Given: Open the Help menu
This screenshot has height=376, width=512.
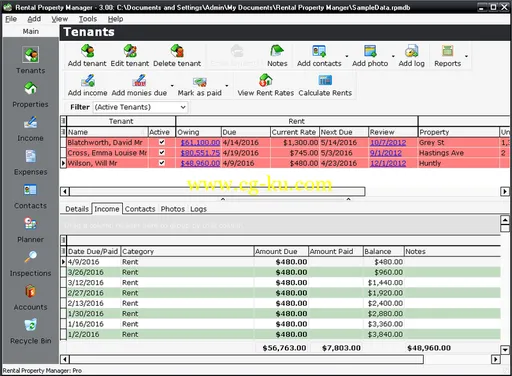Looking at the screenshot, I should click(x=115, y=19).
